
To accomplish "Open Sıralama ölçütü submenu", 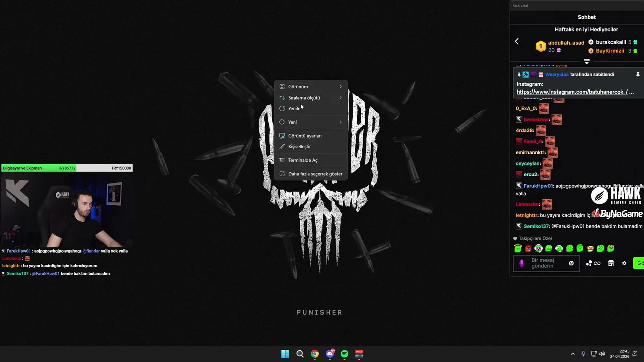I will pos(310,98).
